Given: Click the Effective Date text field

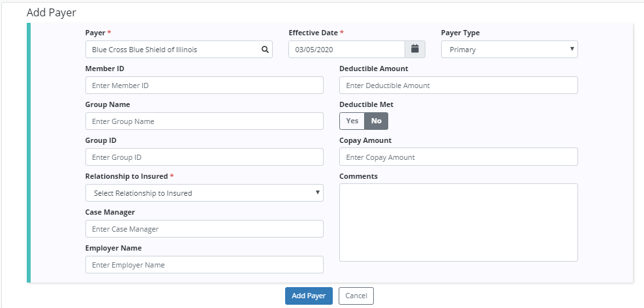Looking at the screenshot, I should (x=346, y=50).
